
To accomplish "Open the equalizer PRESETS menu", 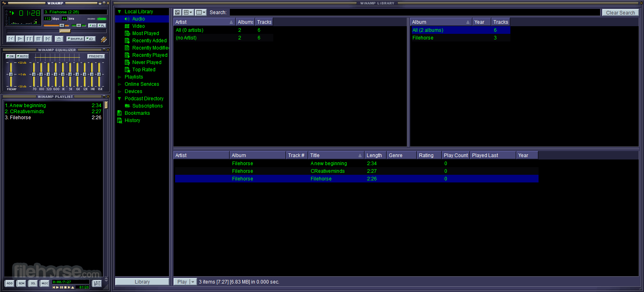I will [x=96, y=56].
